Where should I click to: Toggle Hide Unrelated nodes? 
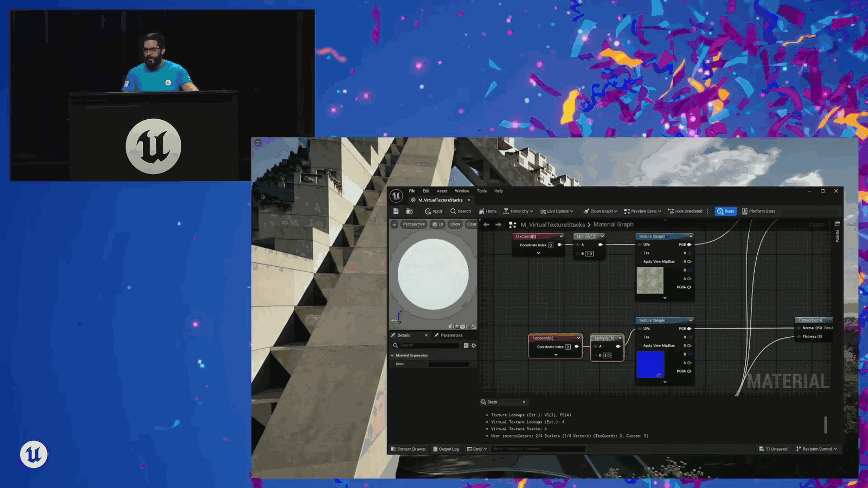pyautogui.click(x=685, y=211)
